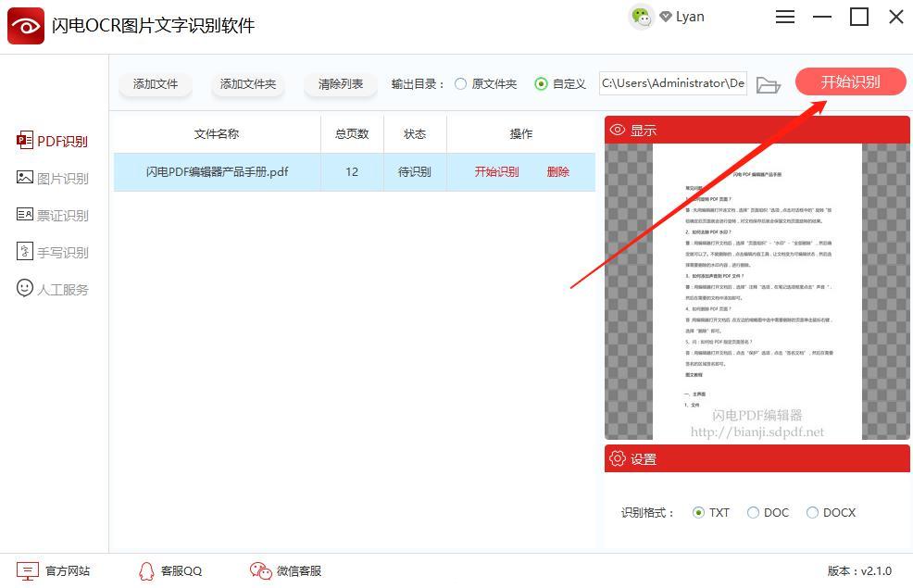The width and height of the screenshot is (913, 588).
Task: Open 客服QQ link text
Action: (x=181, y=571)
